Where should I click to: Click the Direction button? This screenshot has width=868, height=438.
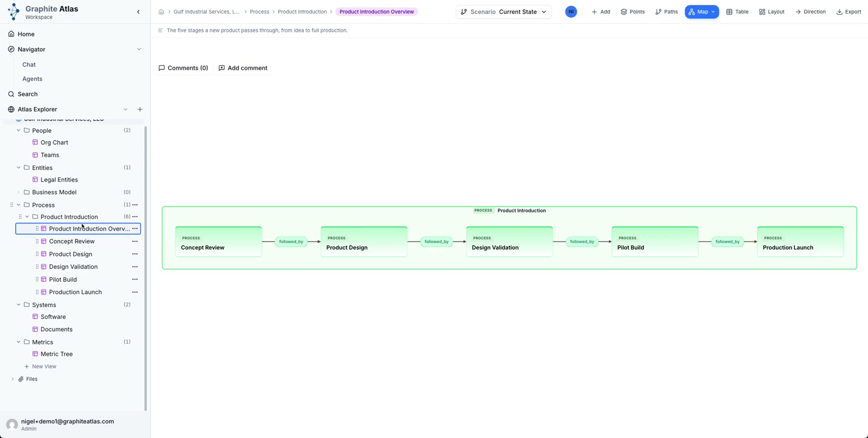pyautogui.click(x=810, y=12)
